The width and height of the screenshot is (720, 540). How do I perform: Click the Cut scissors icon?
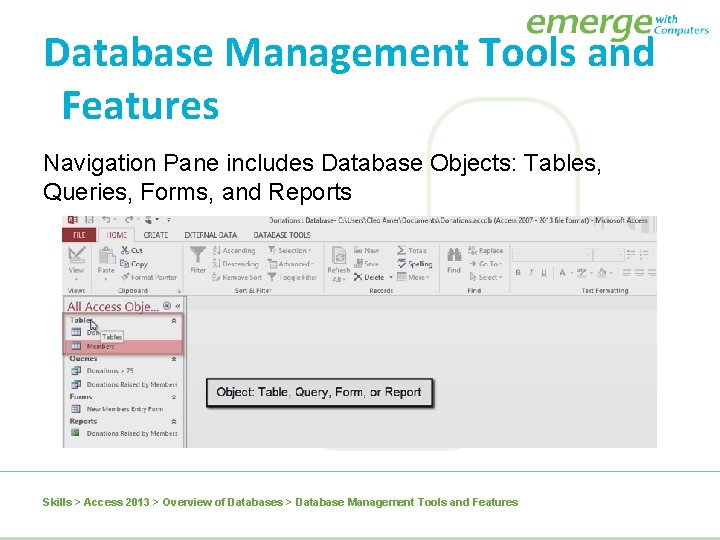(x=125, y=250)
